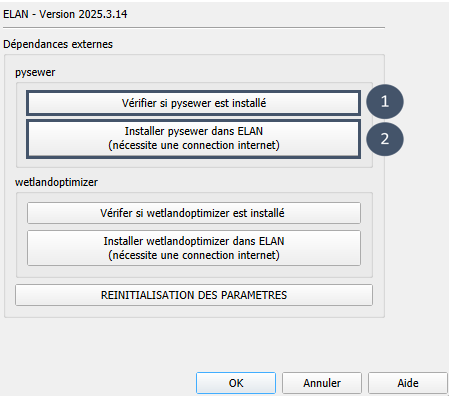The image size is (453, 399).
Task: Click Vérifer si wetlandoptimizer est installé
Action: (x=194, y=213)
